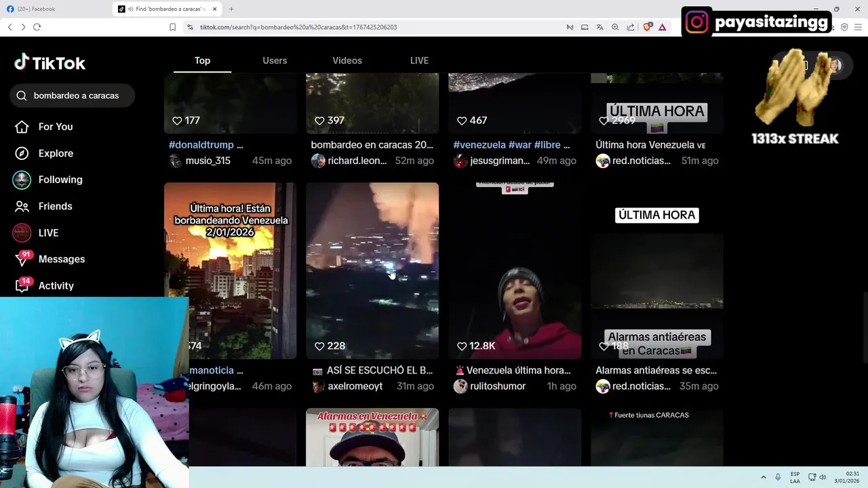
Task: Open the 'Alarmas antiaéreas en Caracas' video
Action: click(x=657, y=270)
